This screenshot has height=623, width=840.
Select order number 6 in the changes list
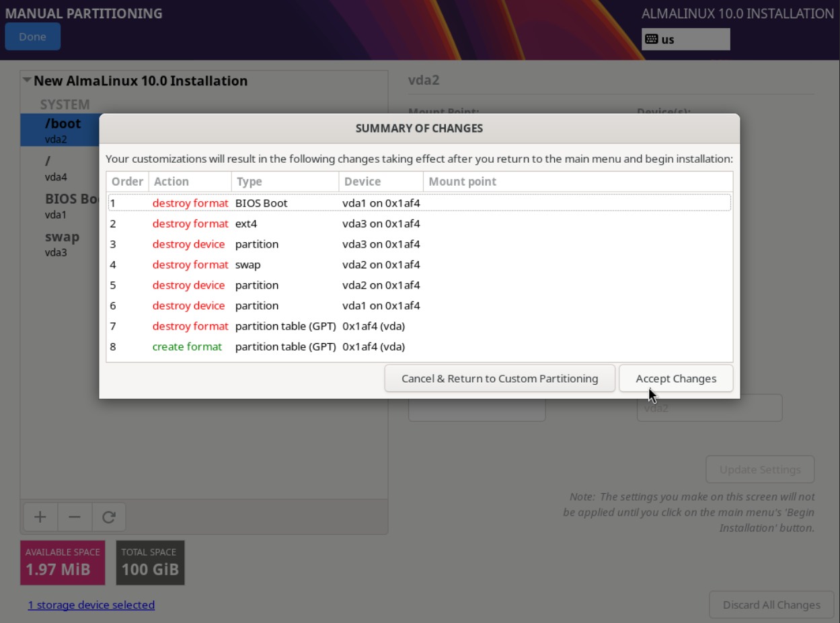pos(113,305)
